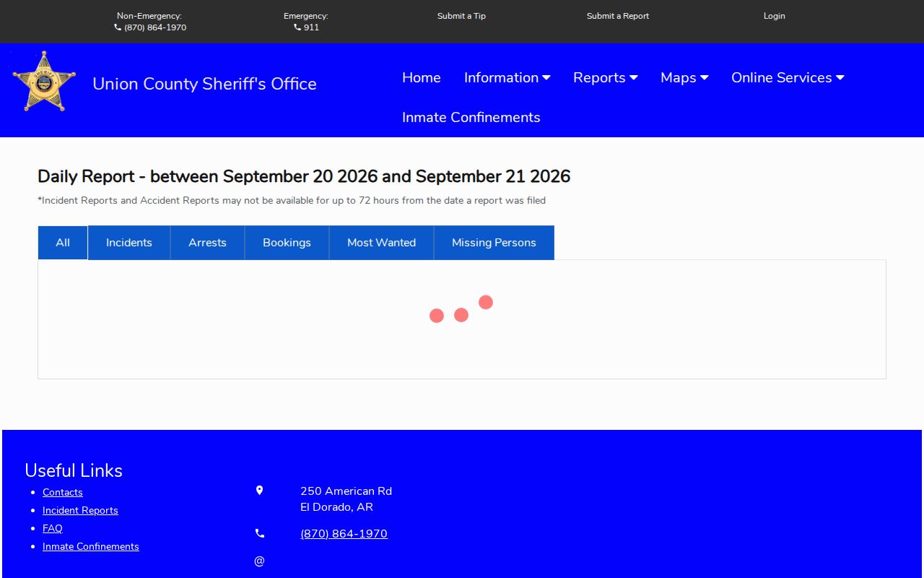Click Inmate Confinements in Useful Links
This screenshot has height=578, width=924.
click(91, 546)
